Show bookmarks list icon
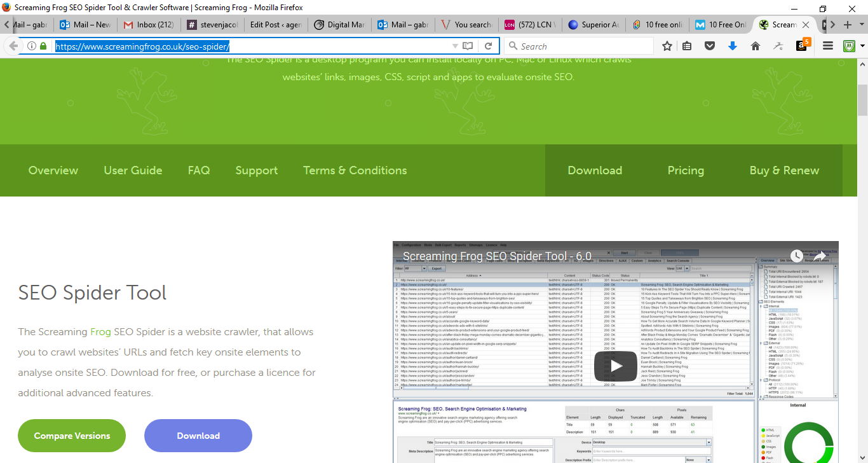 [x=687, y=46]
